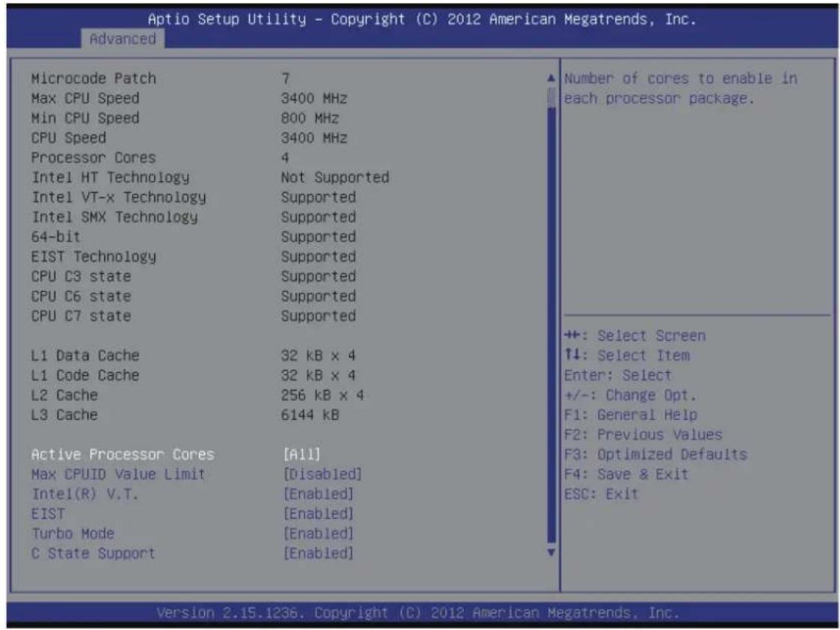
Task: Change the [All] value for active cores
Action: pyautogui.click(x=301, y=454)
